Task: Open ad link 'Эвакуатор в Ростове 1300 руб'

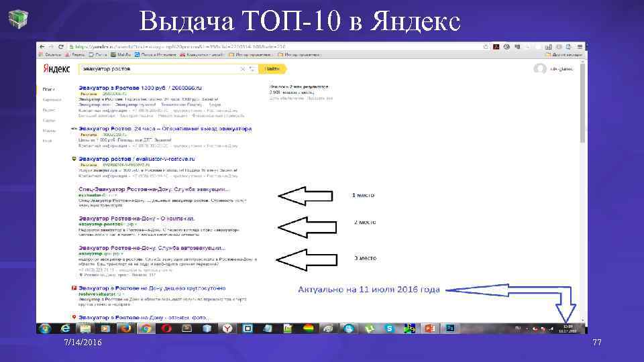Action: pos(140,88)
